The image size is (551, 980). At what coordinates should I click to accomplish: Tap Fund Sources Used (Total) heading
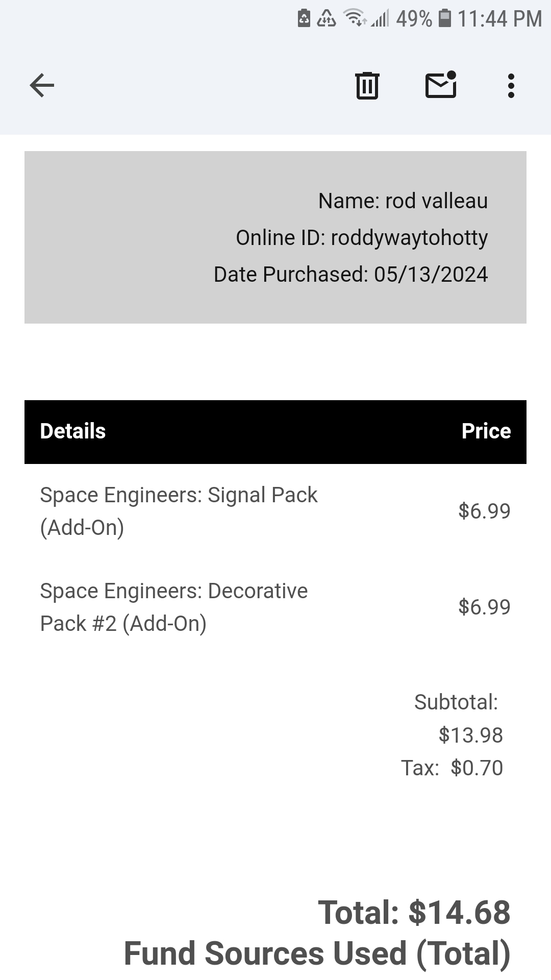[x=317, y=953]
